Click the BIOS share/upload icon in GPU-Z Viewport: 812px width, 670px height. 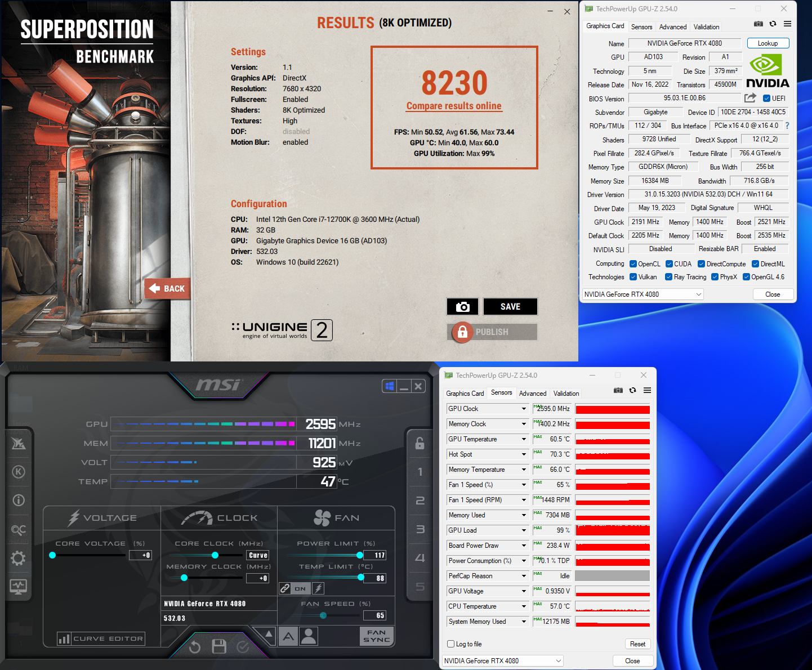coord(750,98)
